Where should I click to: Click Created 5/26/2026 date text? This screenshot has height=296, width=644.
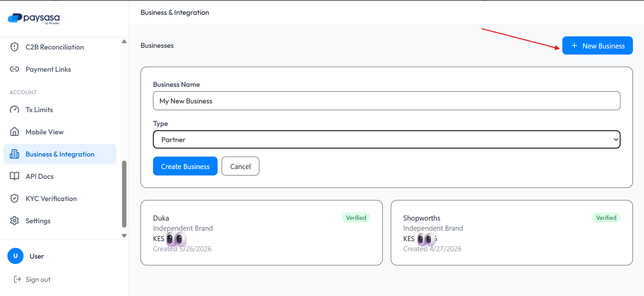click(x=182, y=249)
